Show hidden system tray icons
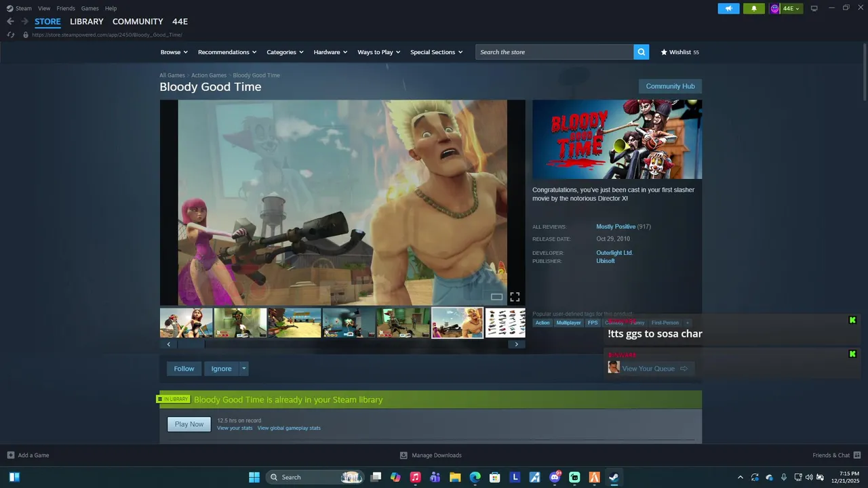 coord(740,477)
